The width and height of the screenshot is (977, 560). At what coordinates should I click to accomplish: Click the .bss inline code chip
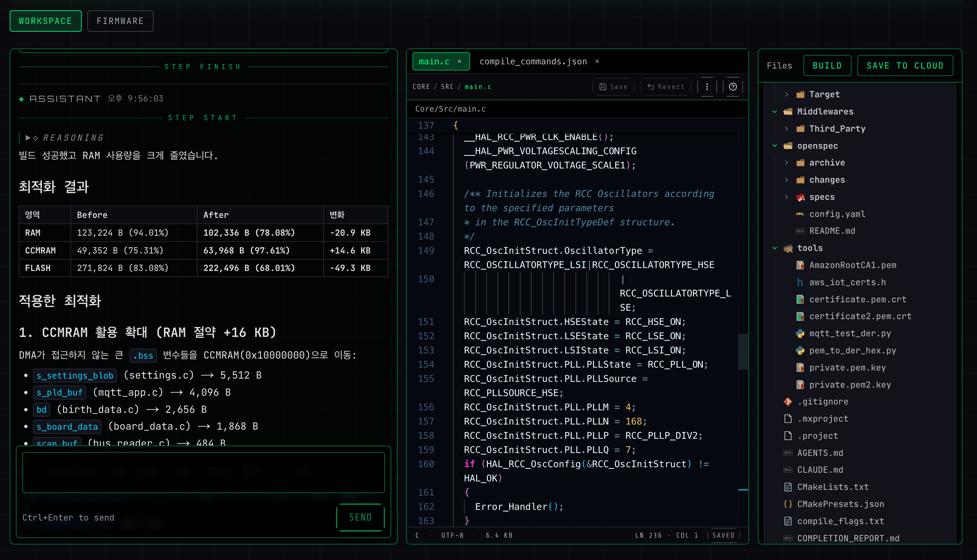point(143,355)
